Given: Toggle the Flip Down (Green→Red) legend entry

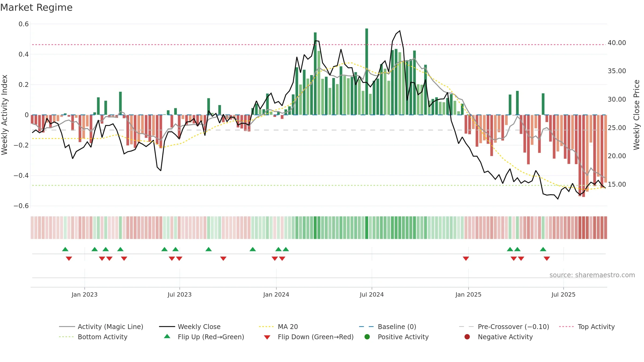Looking at the screenshot, I should 309,337.
